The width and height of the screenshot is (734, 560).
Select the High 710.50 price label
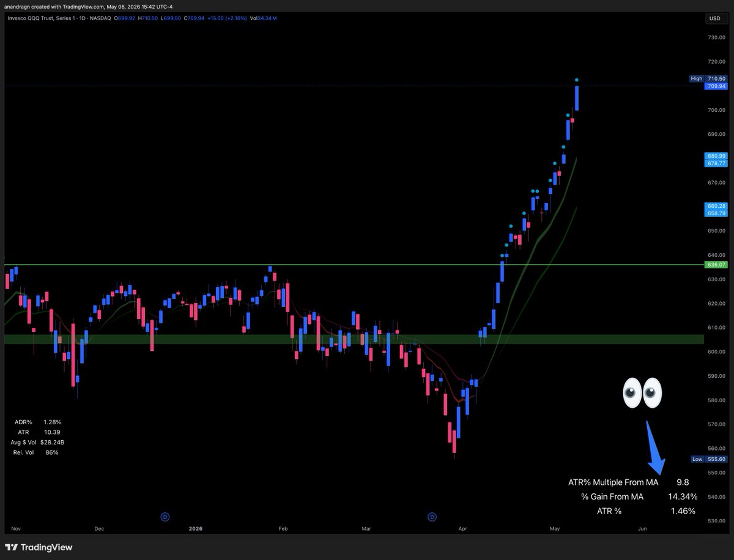(x=708, y=79)
